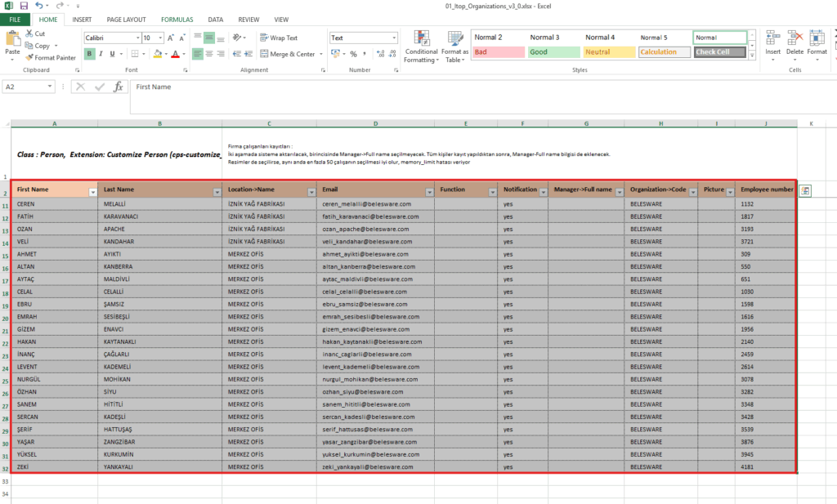
Task: Switch to the FORMULAS tab
Action: (177, 20)
